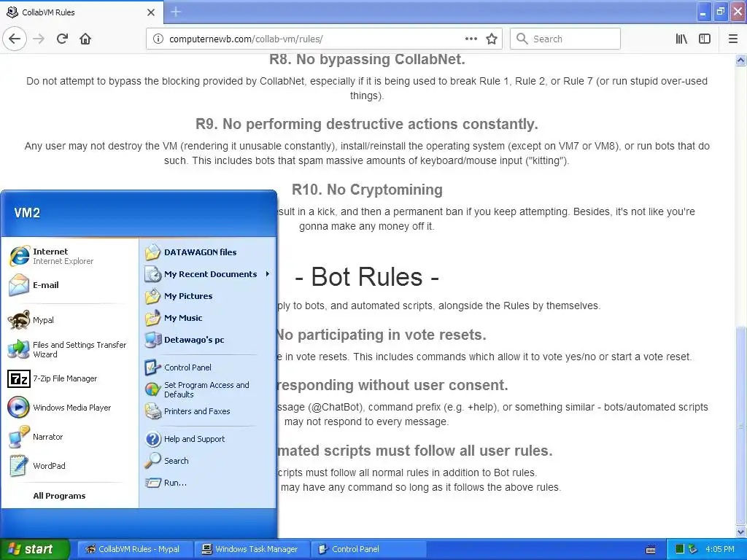Click the R10. No Cryptomining heading
This screenshot has width=747, height=560.
pyautogui.click(x=367, y=190)
